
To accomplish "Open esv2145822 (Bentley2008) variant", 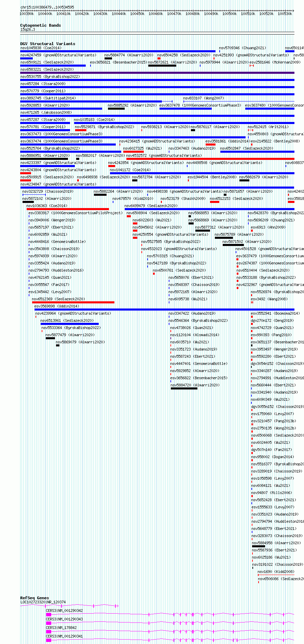I will tap(275, 141).
